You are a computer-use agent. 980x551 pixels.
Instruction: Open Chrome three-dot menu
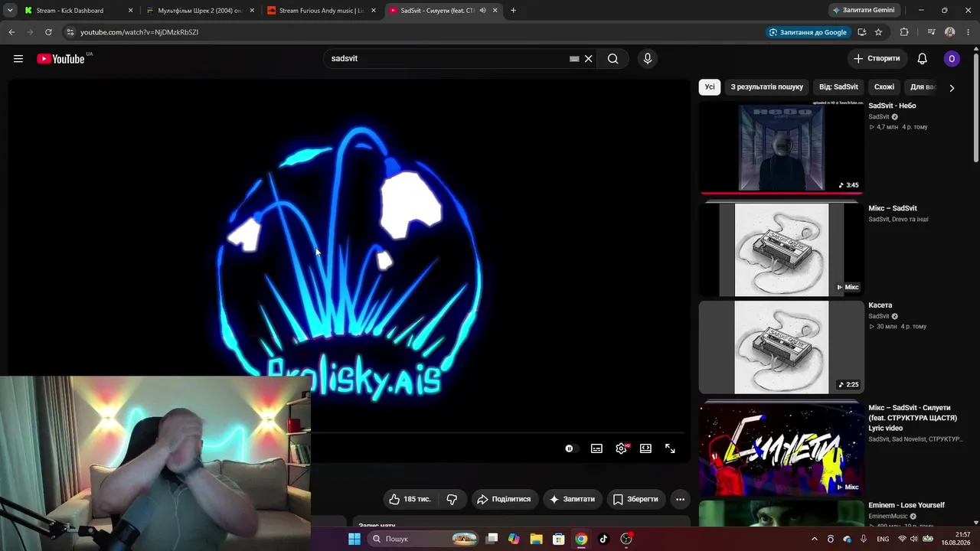[968, 32]
